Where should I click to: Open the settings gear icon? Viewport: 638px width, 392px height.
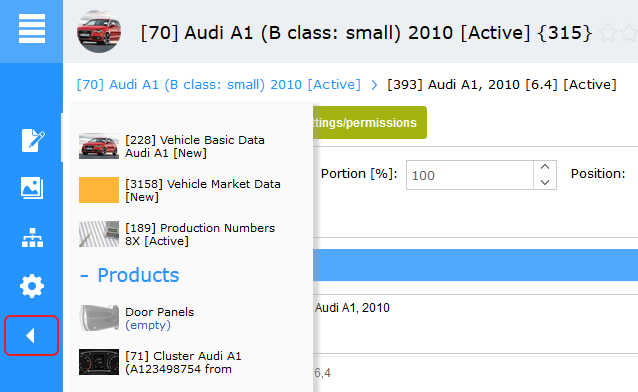32,286
